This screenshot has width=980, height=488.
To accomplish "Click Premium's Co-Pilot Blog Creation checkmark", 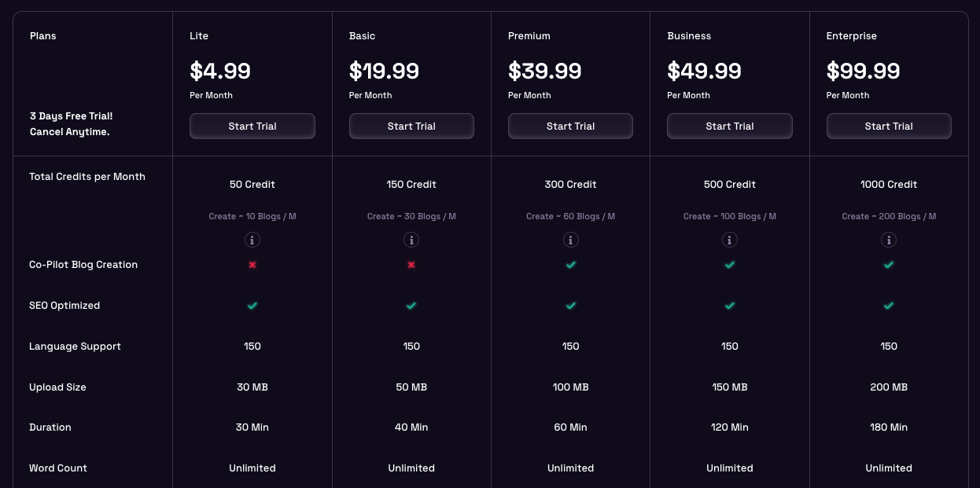I will pos(571,265).
